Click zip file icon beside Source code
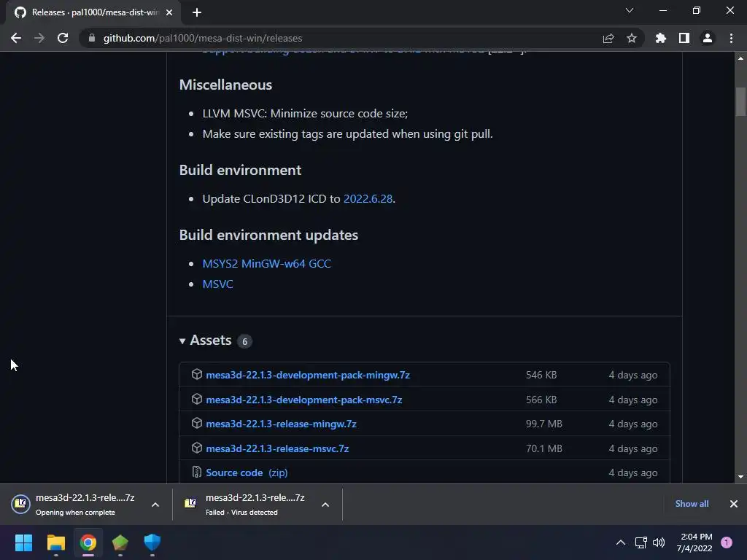 click(x=197, y=472)
